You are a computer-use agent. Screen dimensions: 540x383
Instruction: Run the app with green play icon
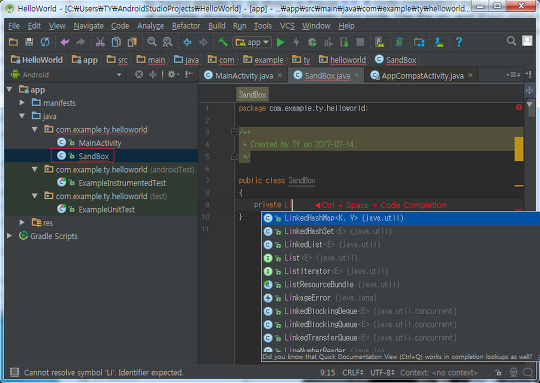pyautogui.click(x=281, y=42)
